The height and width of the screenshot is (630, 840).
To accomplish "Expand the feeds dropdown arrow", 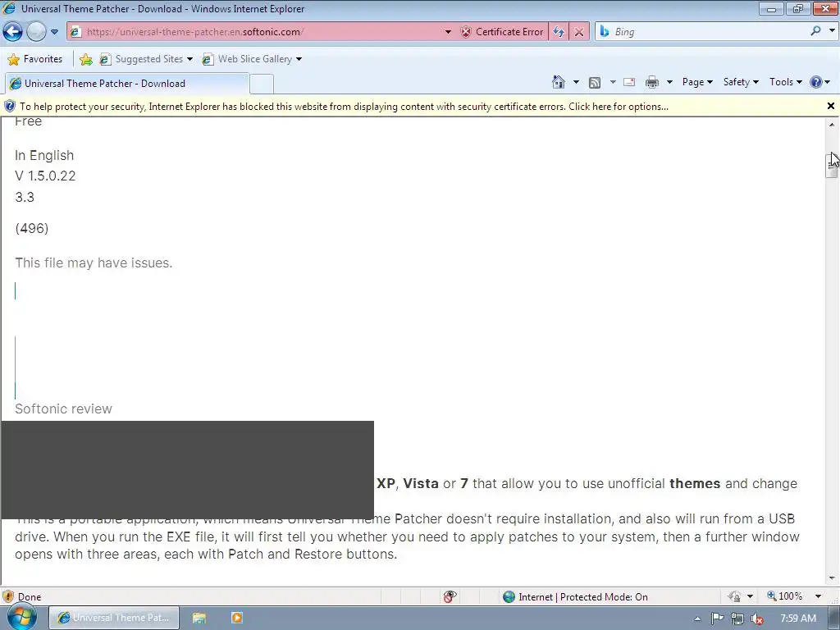I will (613, 82).
